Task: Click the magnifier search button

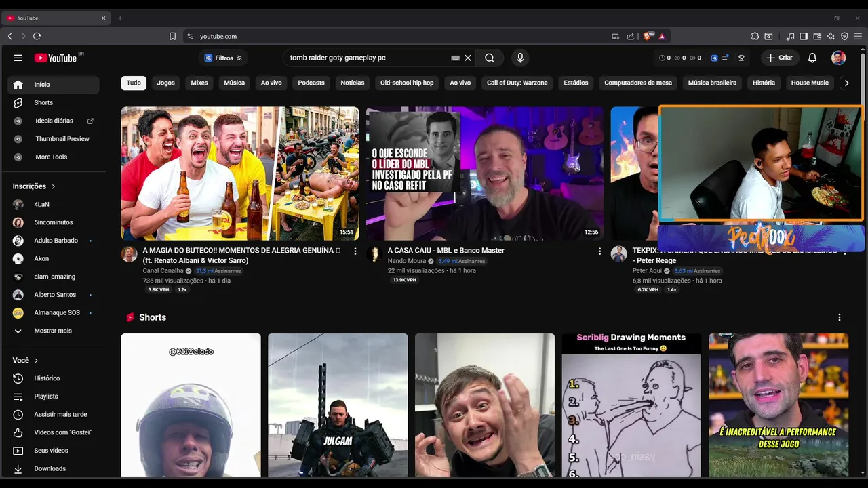Action: 490,58
